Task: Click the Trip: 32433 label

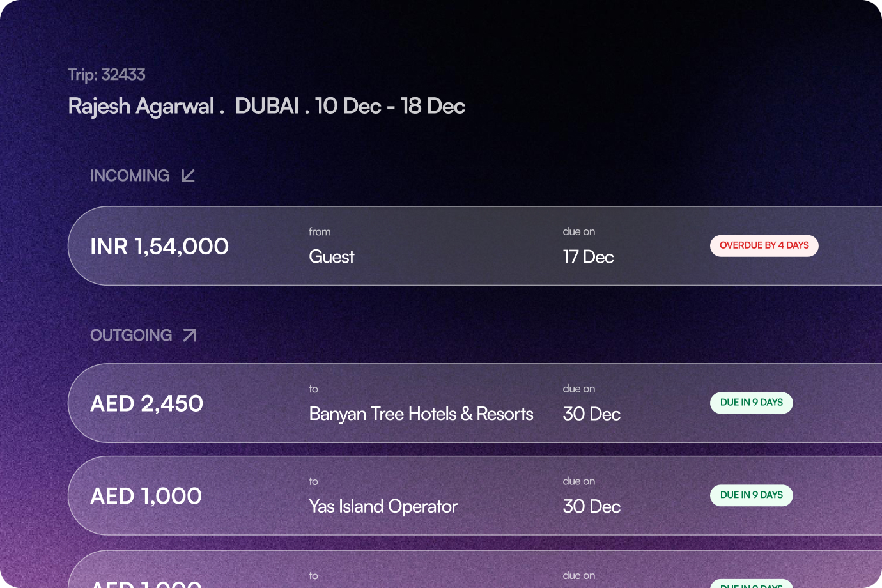Action: pyautogui.click(x=106, y=75)
